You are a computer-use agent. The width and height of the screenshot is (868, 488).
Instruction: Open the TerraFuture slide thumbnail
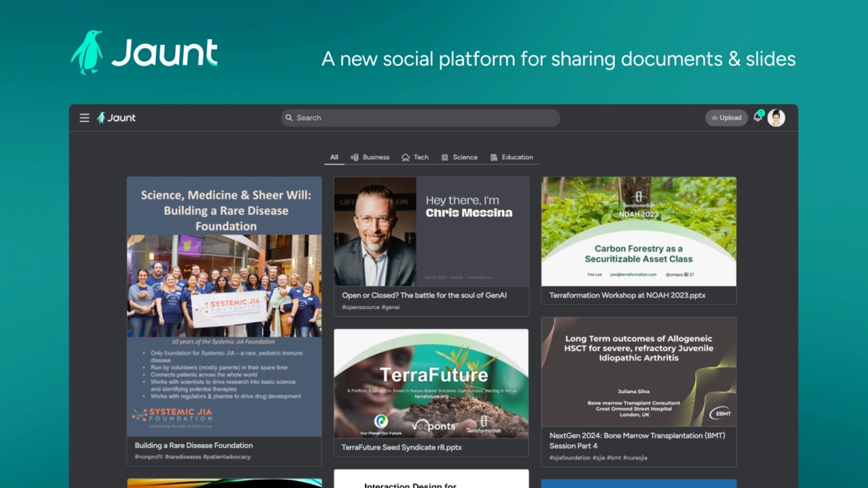431,384
